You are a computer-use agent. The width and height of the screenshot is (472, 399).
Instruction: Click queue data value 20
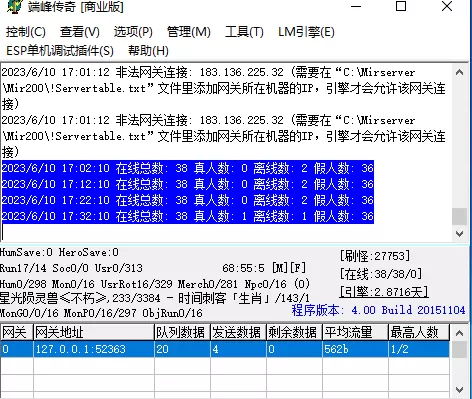(x=182, y=349)
